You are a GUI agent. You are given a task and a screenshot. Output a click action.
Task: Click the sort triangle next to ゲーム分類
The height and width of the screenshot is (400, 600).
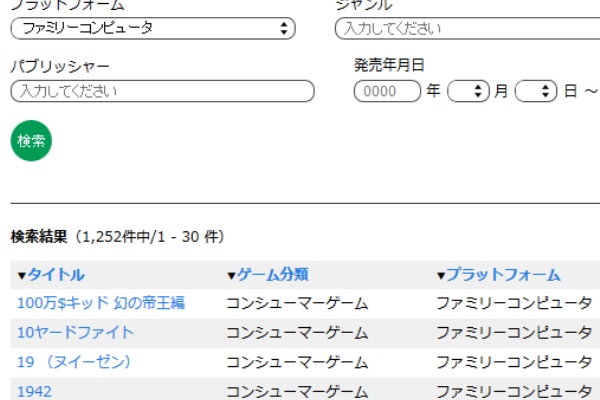click(x=231, y=276)
